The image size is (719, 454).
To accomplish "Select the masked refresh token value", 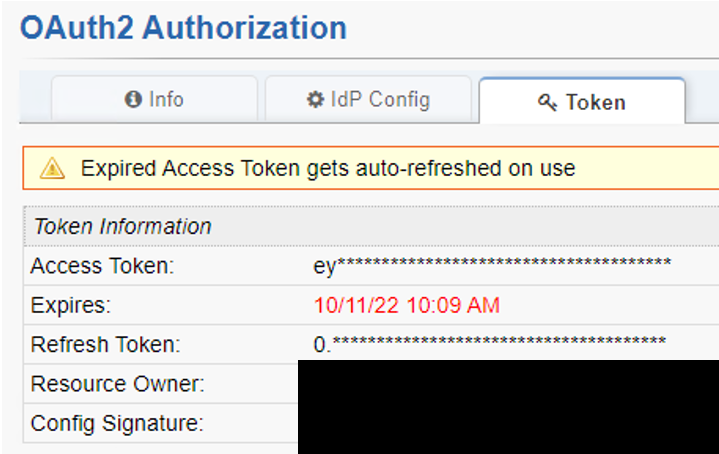I will (x=489, y=345).
